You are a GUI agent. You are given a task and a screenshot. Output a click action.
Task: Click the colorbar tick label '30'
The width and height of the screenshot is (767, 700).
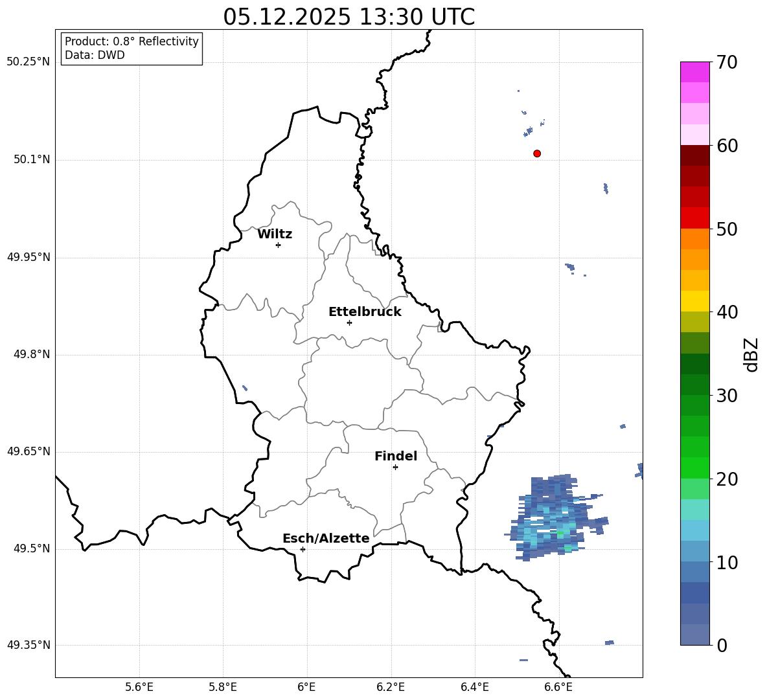727,396
